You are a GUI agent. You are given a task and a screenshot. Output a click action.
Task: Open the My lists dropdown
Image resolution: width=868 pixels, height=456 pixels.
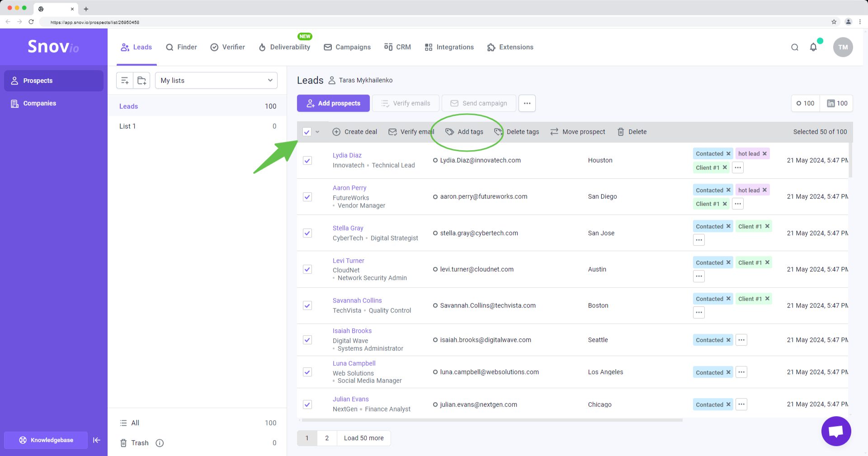click(216, 81)
